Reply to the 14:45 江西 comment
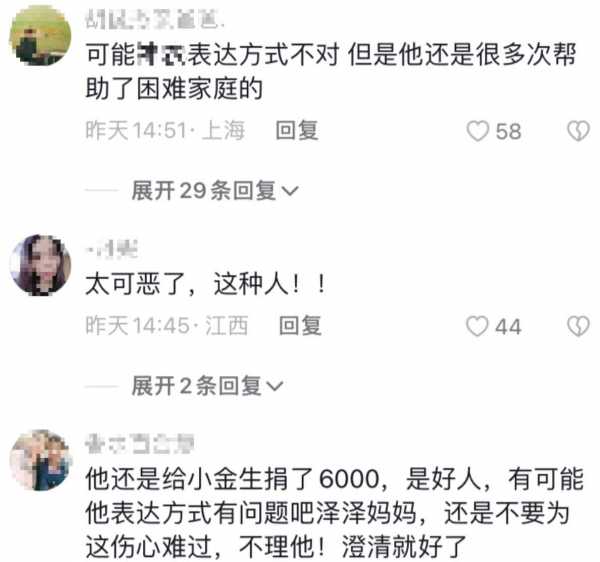Image resolution: width=600 pixels, height=562 pixels. tap(300, 326)
